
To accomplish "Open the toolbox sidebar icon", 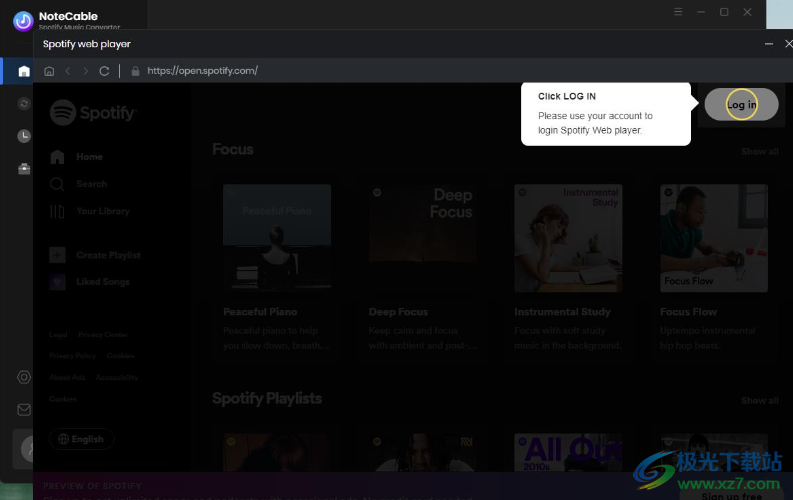I will [24, 168].
